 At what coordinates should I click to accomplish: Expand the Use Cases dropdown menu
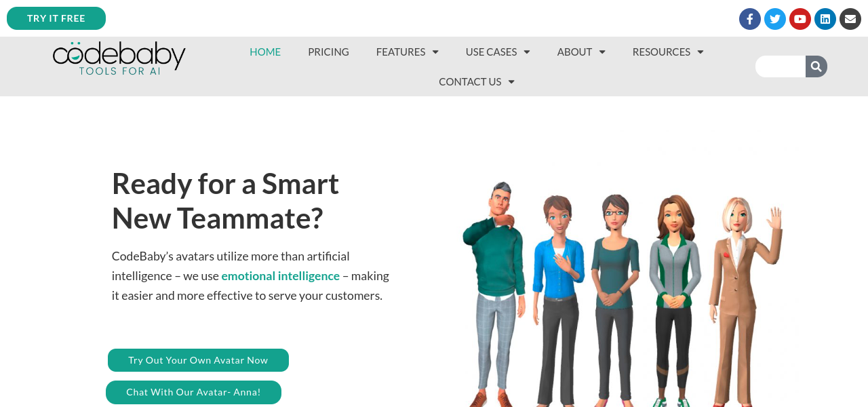click(x=498, y=52)
